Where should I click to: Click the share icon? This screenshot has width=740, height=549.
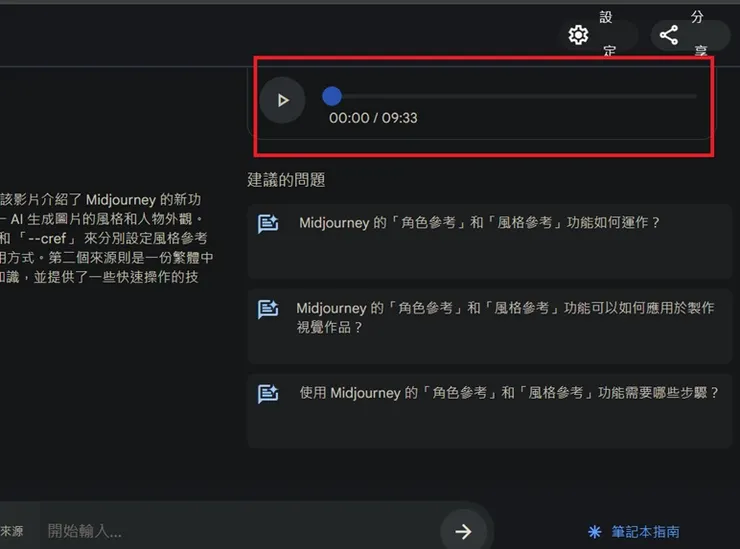[668, 35]
